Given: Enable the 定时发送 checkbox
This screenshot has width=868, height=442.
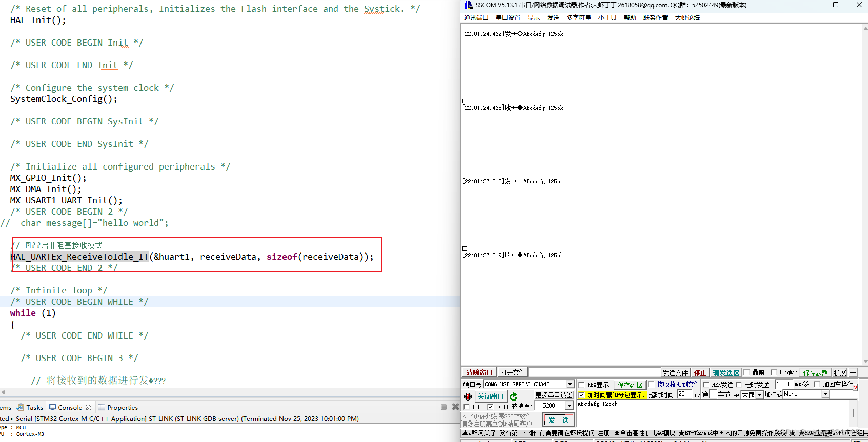Looking at the screenshot, I should click(x=739, y=385).
